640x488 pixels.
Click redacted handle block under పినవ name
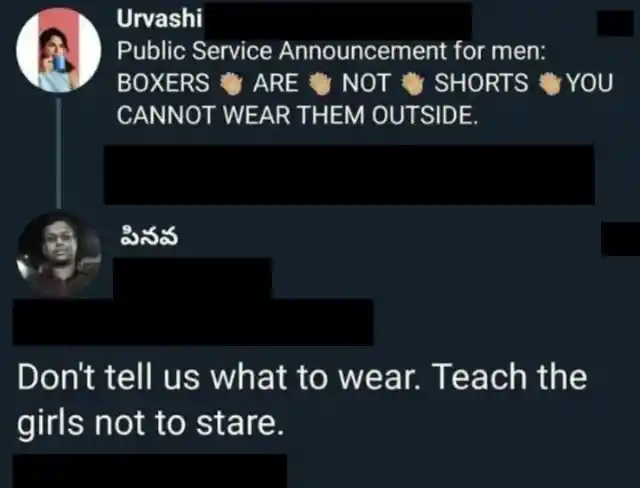pos(192,278)
